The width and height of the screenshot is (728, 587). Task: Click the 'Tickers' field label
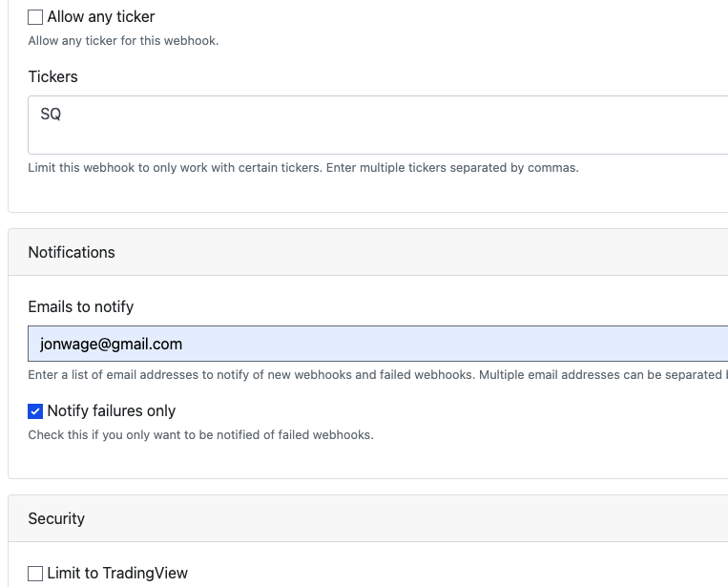(x=53, y=76)
